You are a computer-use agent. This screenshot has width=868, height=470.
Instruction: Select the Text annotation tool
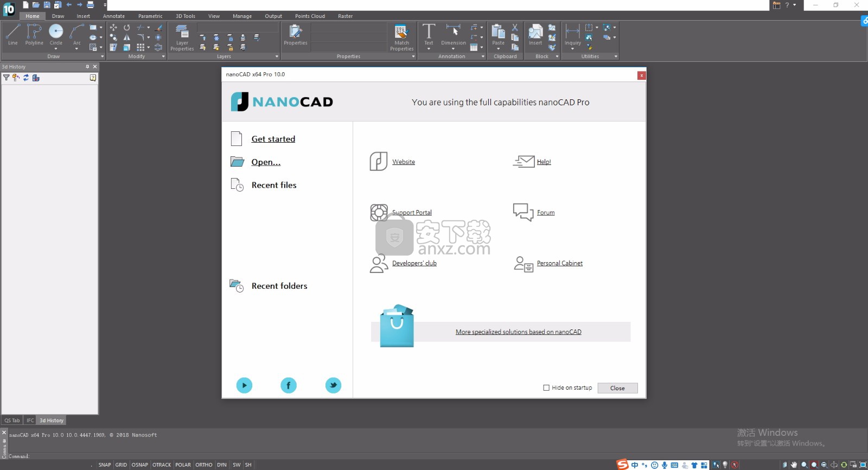pos(429,35)
